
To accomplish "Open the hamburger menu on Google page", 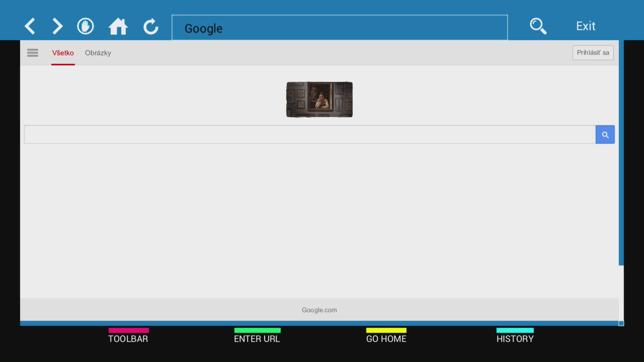I will 33,53.
